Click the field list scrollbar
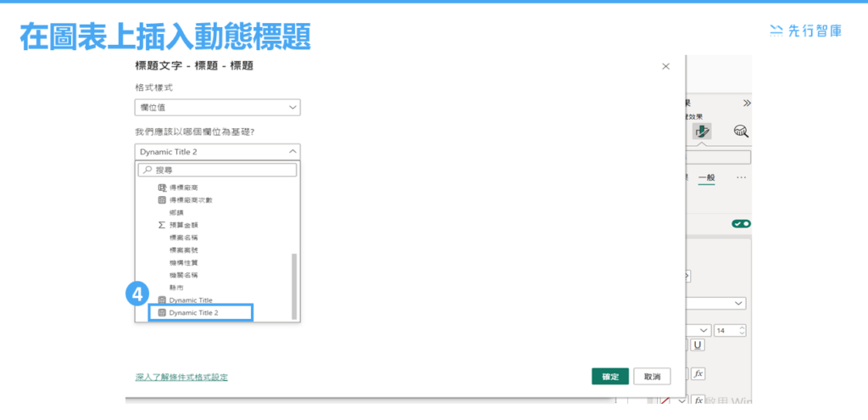This screenshot has height=420, width=868. (x=294, y=287)
